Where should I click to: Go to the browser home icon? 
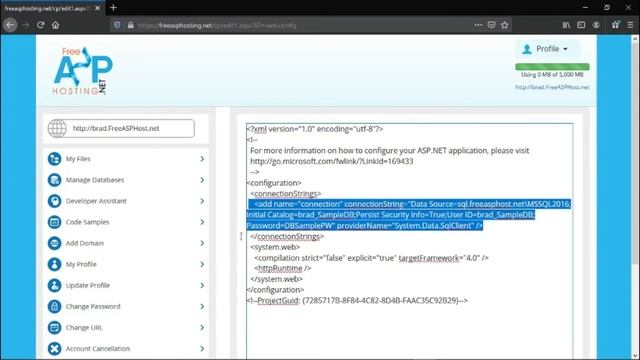tap(56, 25)
